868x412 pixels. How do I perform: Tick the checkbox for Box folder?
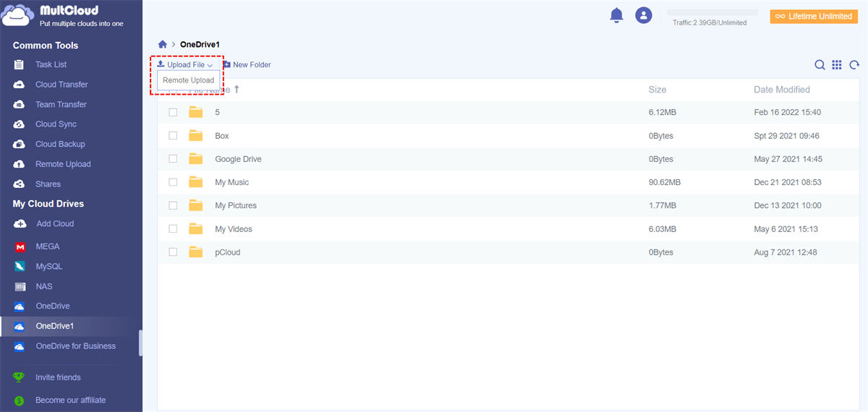pyautogui.click(x=173, y=135)
